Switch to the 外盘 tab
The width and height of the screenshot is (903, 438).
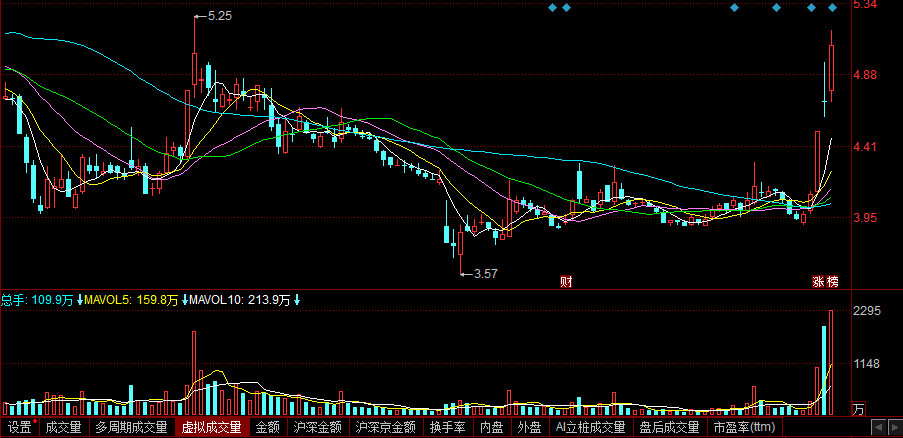529,428
